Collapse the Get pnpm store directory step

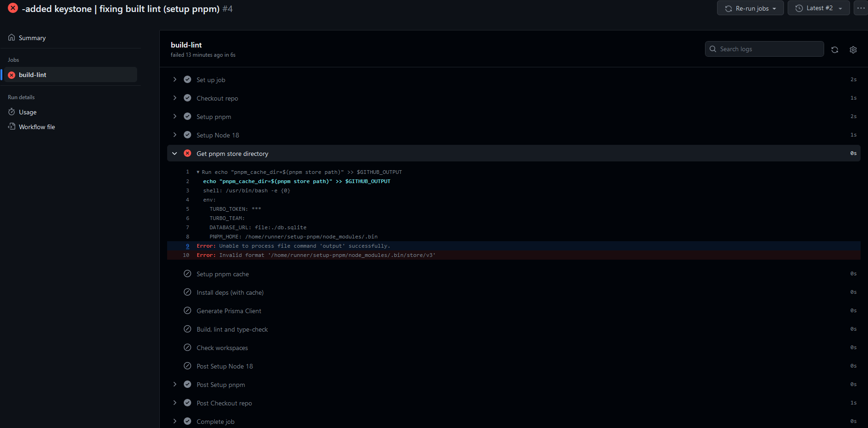(x=175, y=153)
